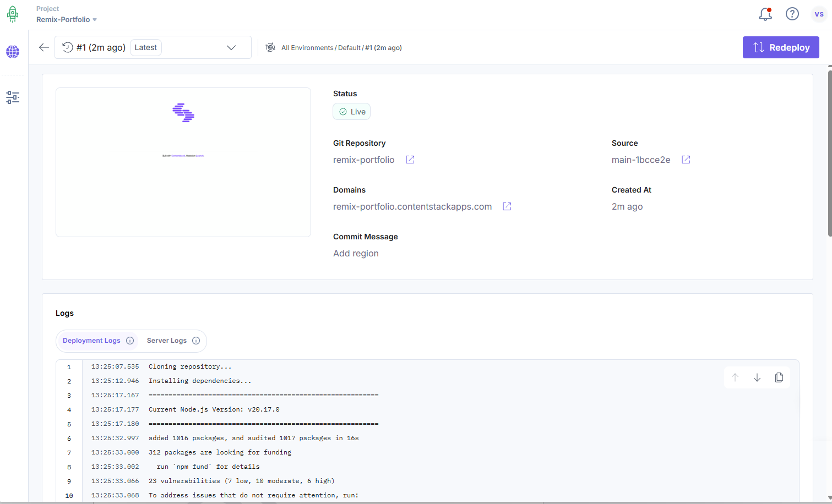Jump to top of logs arrow
The image size is (832, 504).
pyautogui.click(x=735, y=377)
